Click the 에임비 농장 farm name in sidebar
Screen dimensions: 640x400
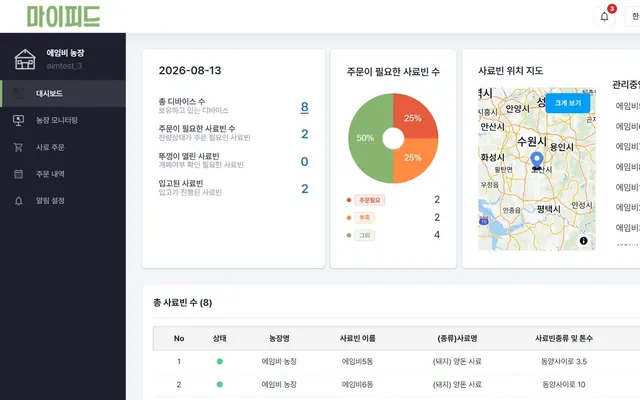(65, 53)
